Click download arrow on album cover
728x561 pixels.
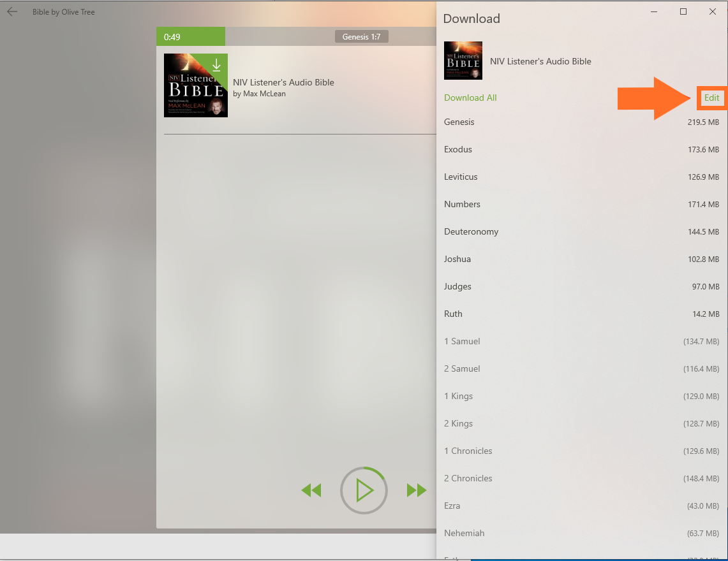coord(216,65)
